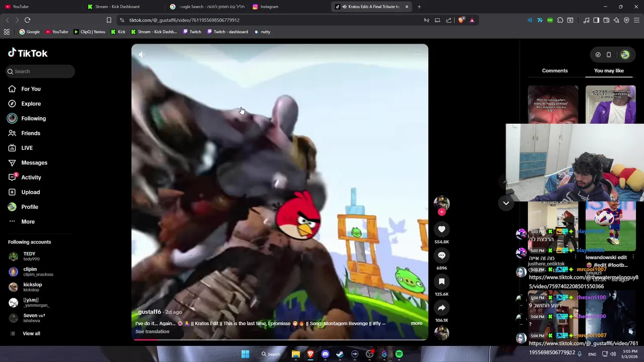644x362 pixels.
Task: Expand the 'More' sidebar menu
Action: [28, 222]
